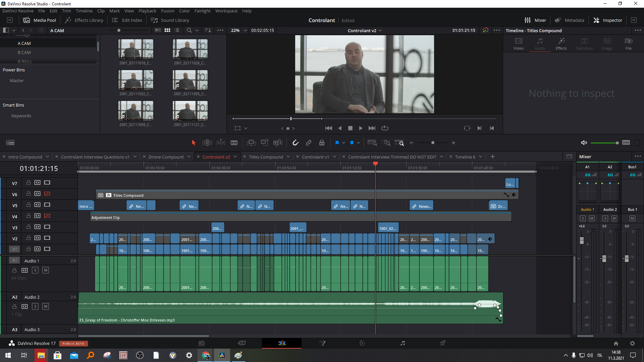Open the Playback menu
The height and width of the screenshot is (362, 644).
[147, 11]
